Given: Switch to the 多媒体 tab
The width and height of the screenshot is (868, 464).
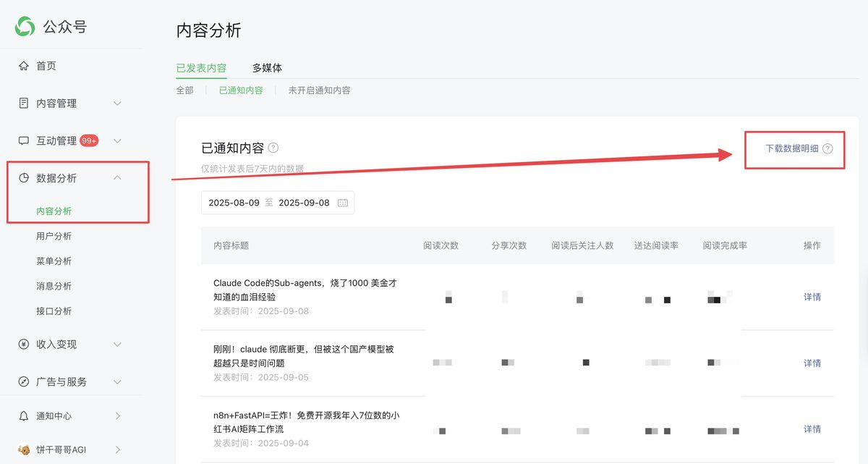Looking at the screenshot, I should pos(268,68).
